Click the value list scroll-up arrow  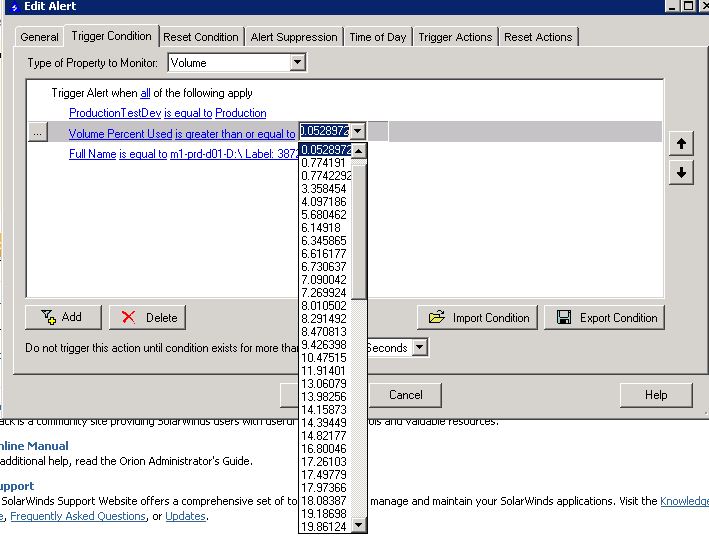pos(359,151)
